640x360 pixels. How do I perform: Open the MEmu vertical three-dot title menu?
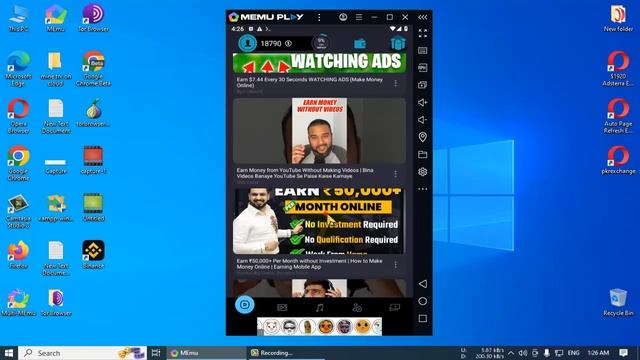click(319, 17)
